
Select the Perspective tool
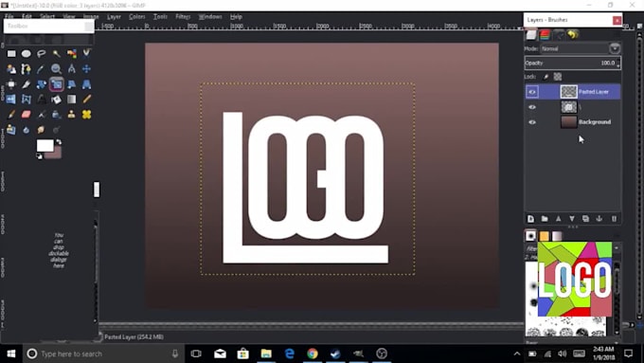click(x=86, y=84)
